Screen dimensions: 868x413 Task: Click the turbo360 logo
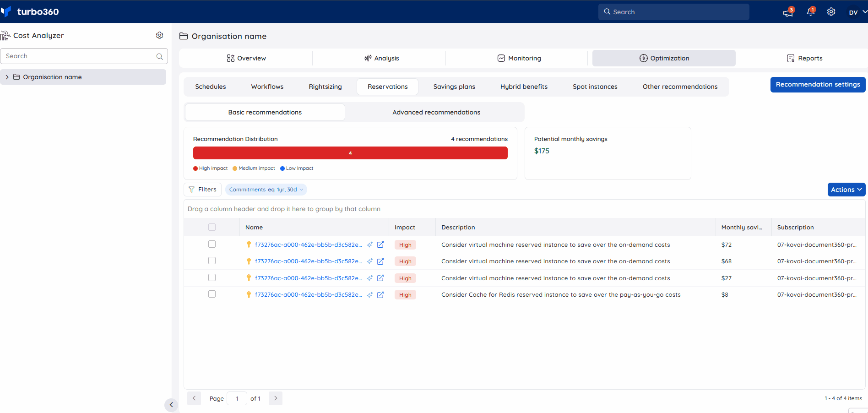[30, 11]
